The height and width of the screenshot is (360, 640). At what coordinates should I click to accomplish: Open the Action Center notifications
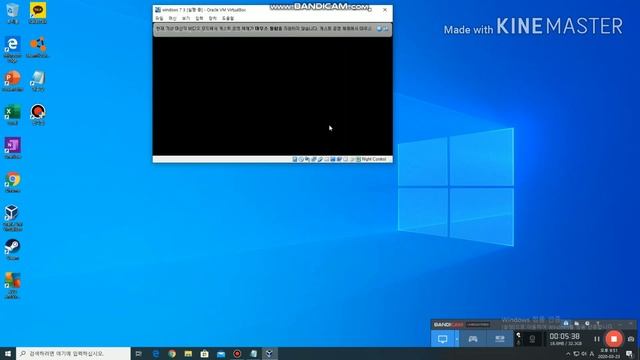click(x=629, y=354)
